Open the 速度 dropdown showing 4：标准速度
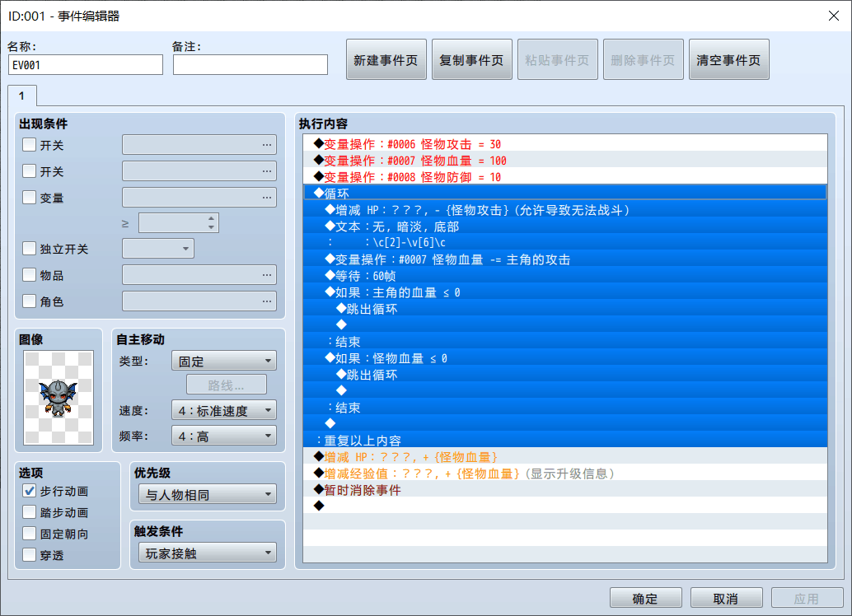852x616 pixels. coord(224,410)
